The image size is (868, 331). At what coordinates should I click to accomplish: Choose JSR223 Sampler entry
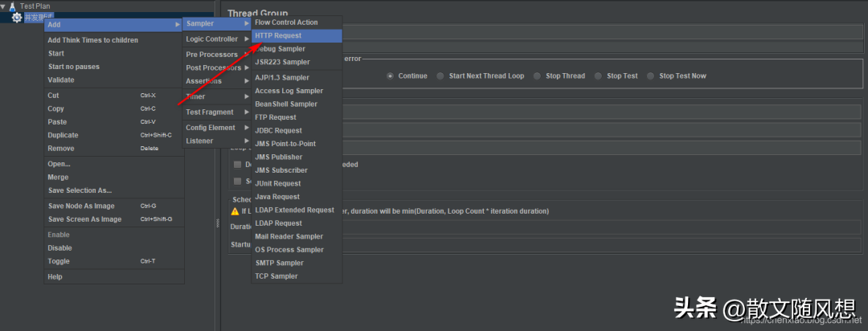click(x=297, y=62)
